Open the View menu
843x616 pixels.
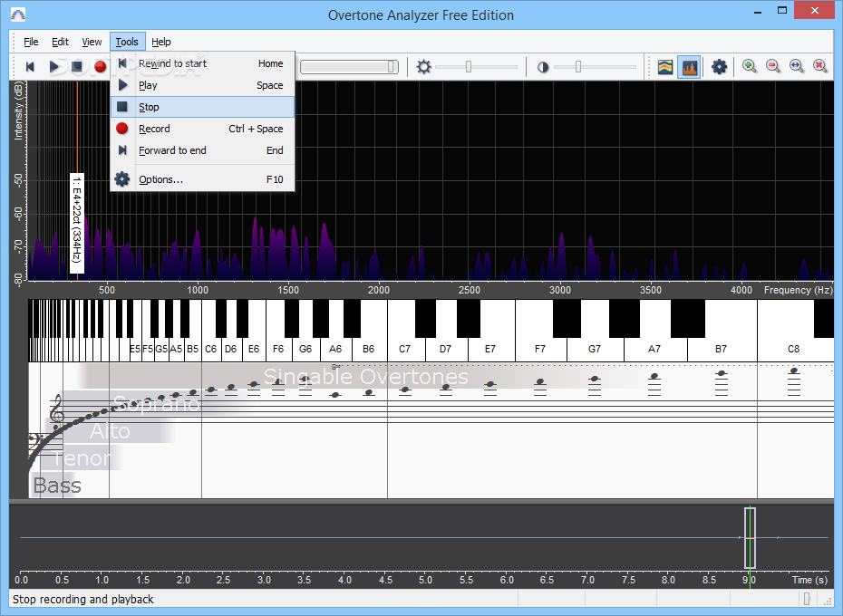[92, 42]
